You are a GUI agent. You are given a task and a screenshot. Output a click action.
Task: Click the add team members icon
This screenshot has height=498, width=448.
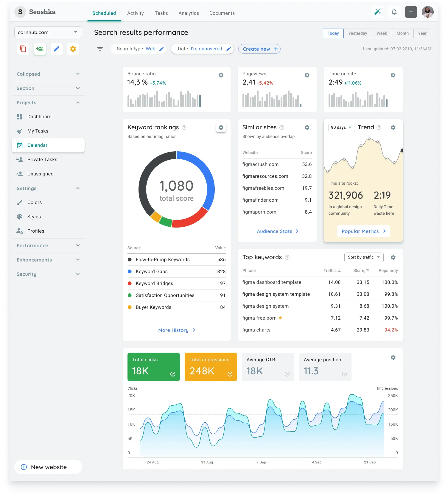pos(40,49)
